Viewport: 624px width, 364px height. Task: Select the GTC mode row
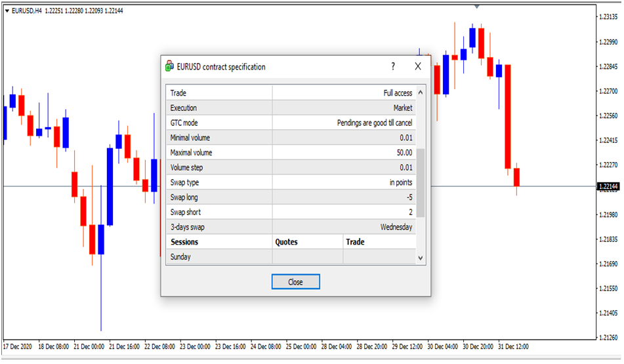click(x=291, y=123)
